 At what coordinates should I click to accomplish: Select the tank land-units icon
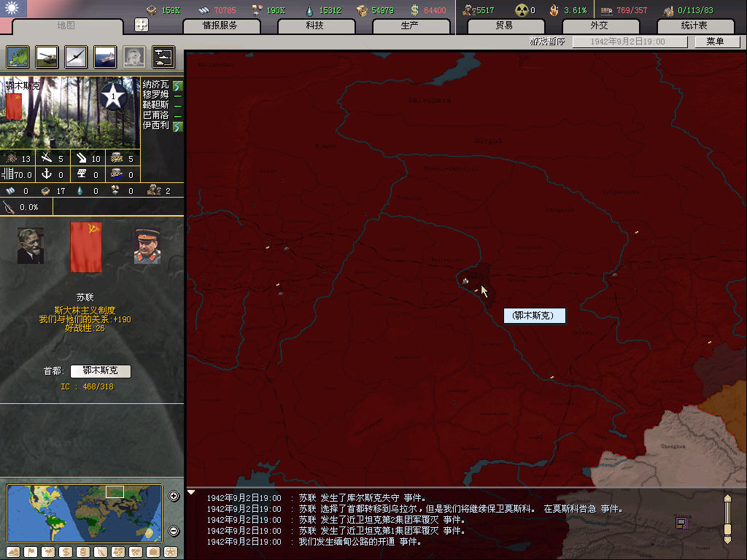[47, 57]
